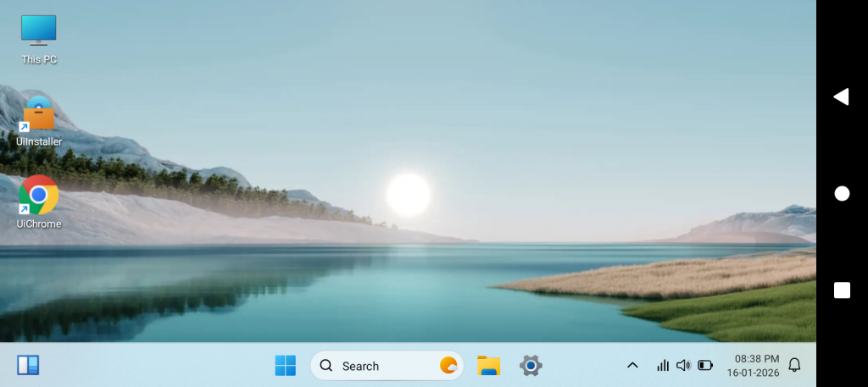Viewport: 868px width, 387px height.
Task: Open the widgets panel in the taskbar
Action: [28, 365]
